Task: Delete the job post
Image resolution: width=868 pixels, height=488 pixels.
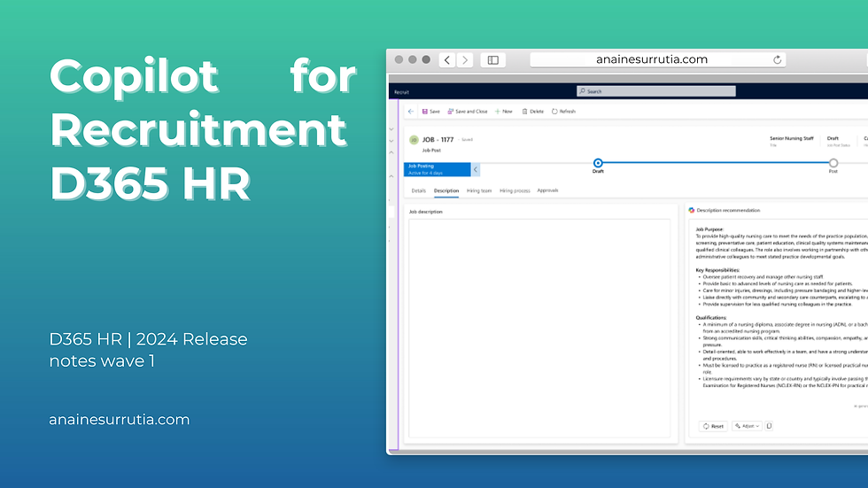Action: tap(532, 112)
